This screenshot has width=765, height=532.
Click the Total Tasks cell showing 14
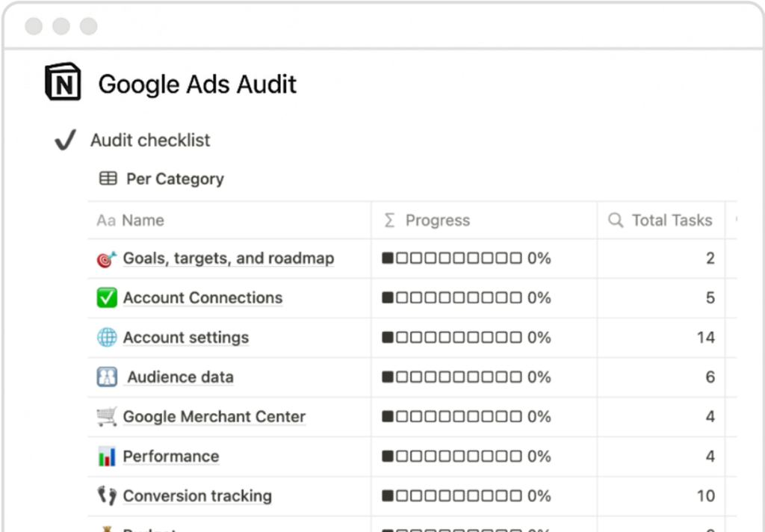click(x=705, y=338)
